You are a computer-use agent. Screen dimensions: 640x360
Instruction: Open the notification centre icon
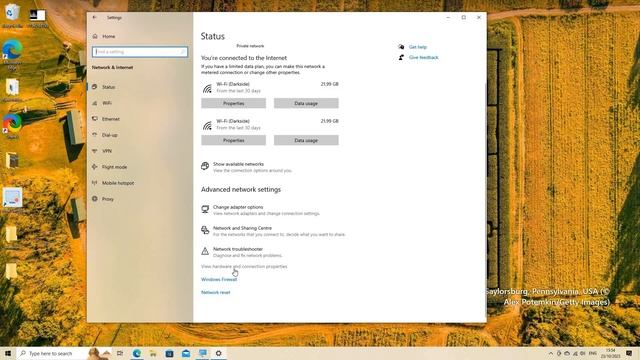point(629,353)
